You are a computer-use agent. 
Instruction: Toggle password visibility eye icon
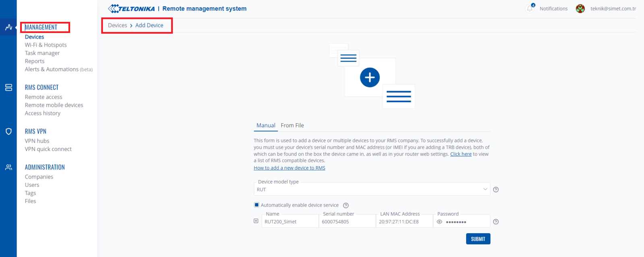(x=440, y=222)
